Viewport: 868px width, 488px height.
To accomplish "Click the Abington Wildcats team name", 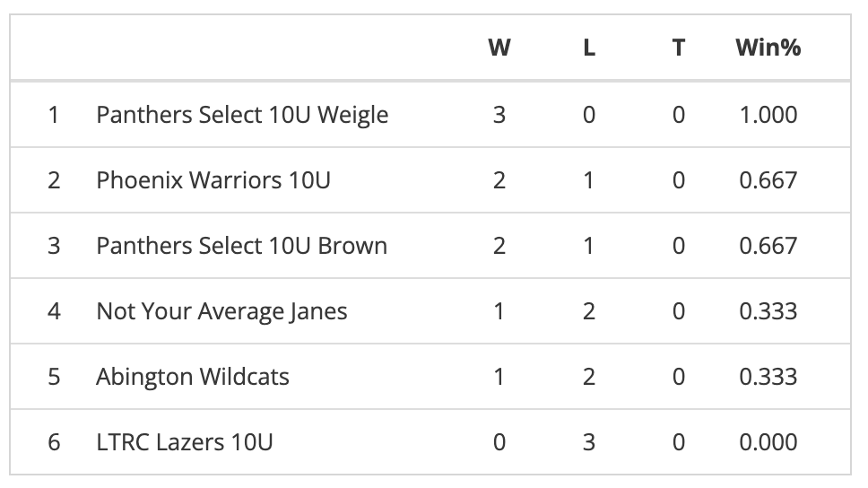I will pyautogui.click(x=193, y=377).
